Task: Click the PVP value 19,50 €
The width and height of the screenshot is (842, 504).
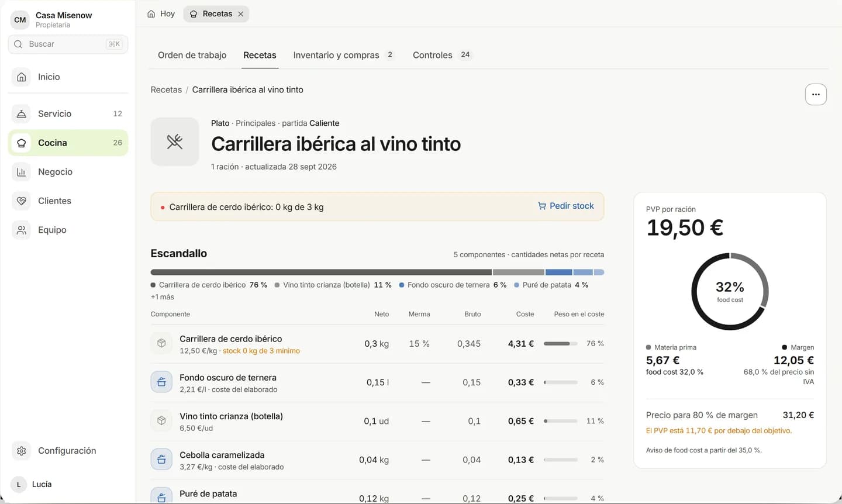Action: click(685, 227)
